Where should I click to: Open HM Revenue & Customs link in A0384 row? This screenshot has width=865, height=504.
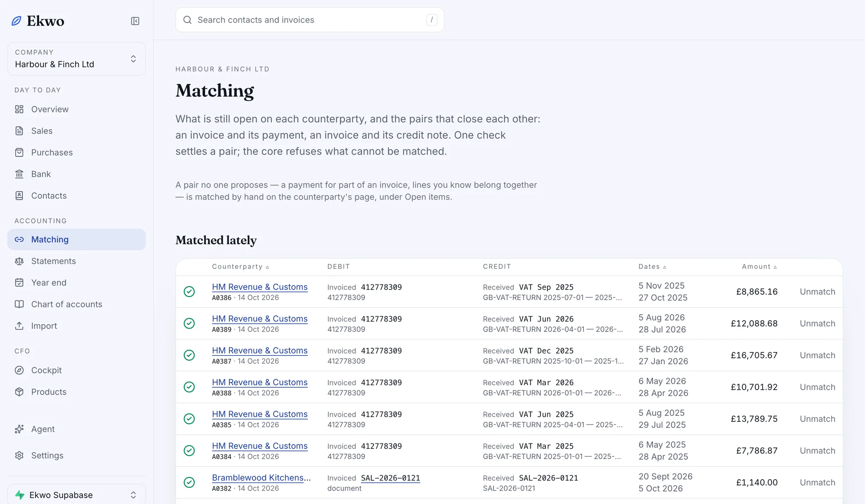click(259, 446)
